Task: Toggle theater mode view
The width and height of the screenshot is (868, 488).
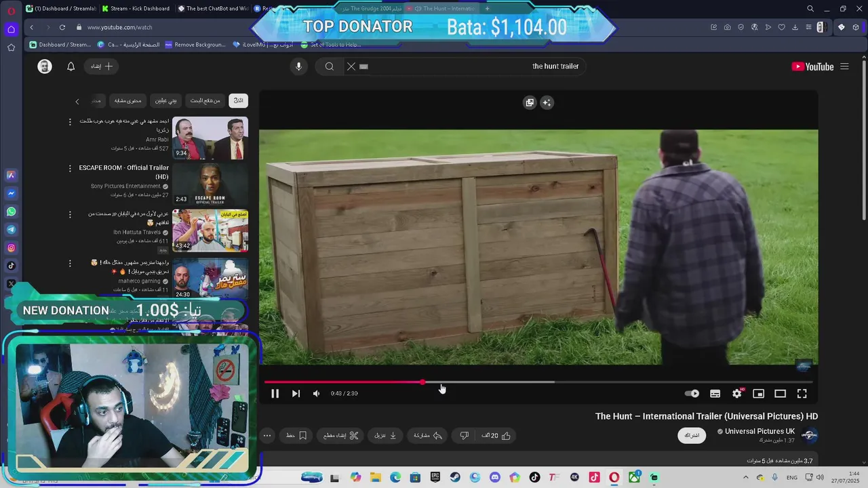Action: tap(780, 394)
